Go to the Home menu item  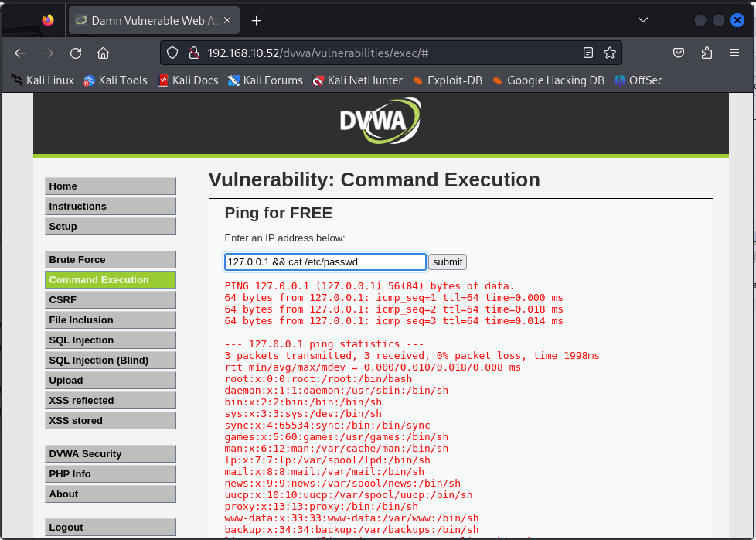click(111, 186)
